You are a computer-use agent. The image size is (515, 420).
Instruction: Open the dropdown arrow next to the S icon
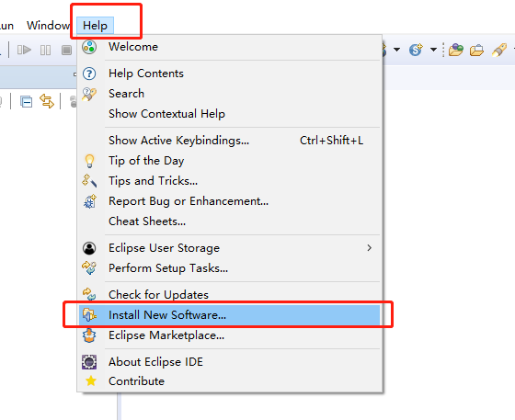tap(433, 50)
